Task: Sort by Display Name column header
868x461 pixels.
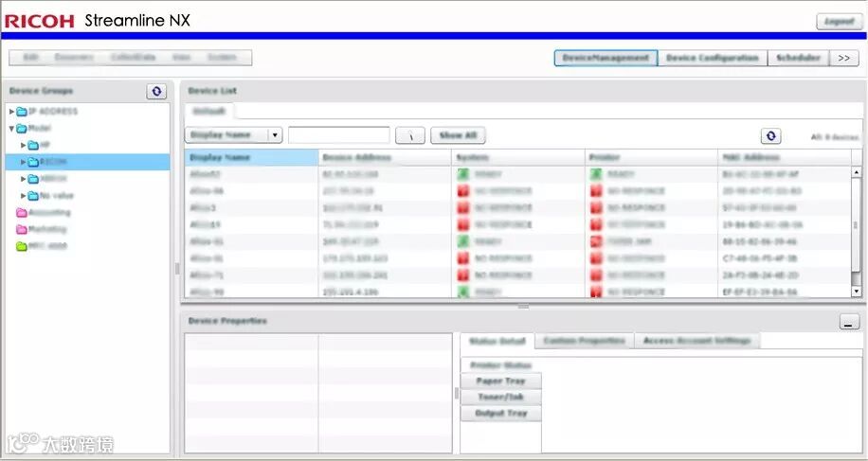Action: tap(251, 157)
